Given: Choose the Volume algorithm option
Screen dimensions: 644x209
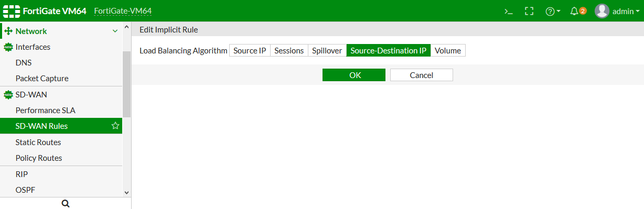Looking at the screenshot, I should coord(448,51).
